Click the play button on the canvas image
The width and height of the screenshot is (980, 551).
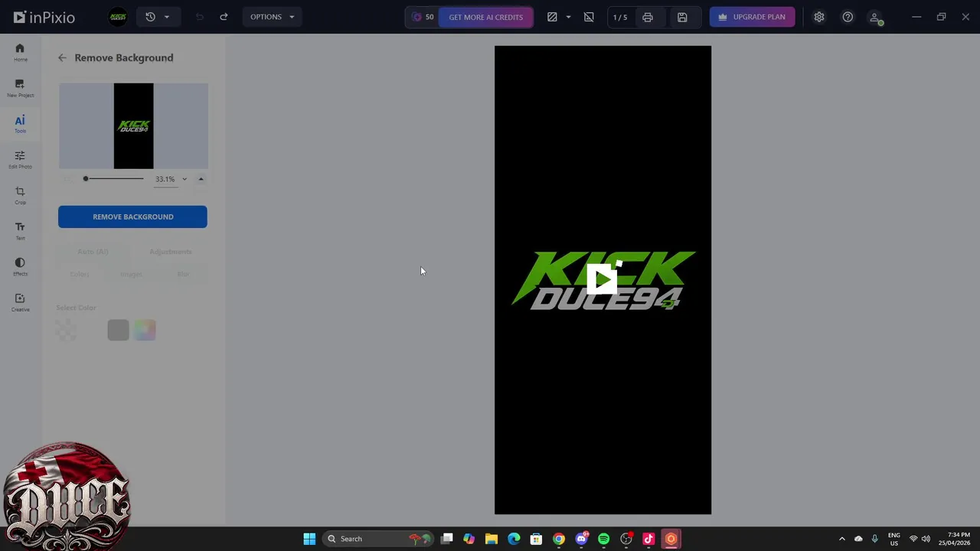click(x=603, y=279)
